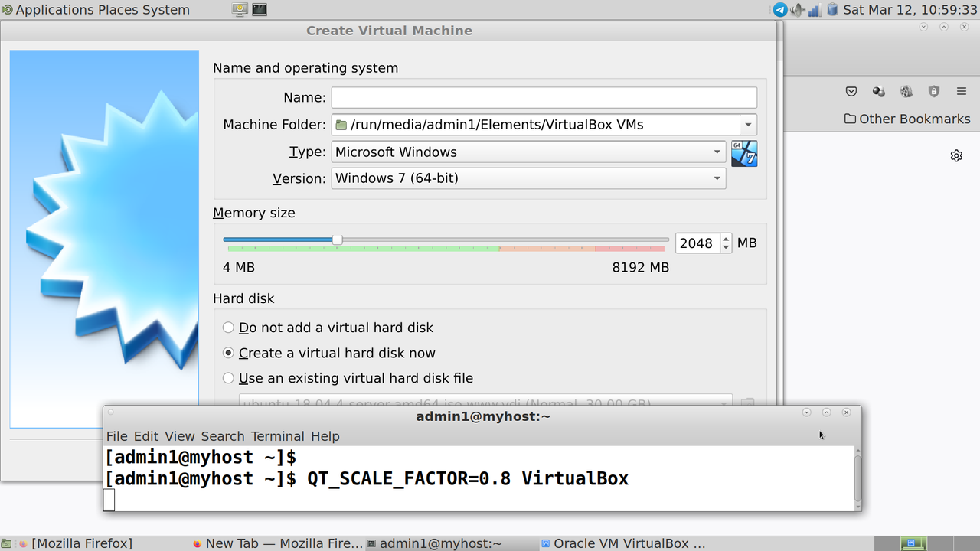Open the Type dropdown showing Microsoft Windows

(x=528, y=152)
